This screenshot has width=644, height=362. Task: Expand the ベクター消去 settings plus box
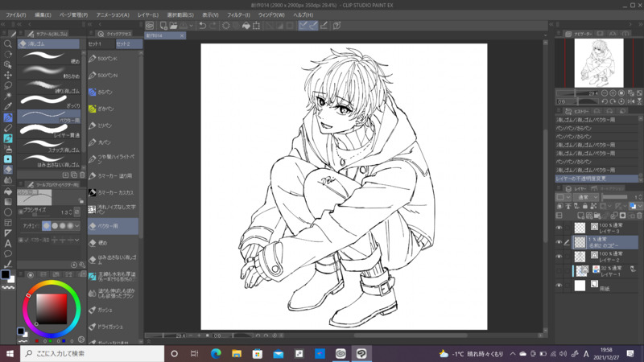click(21, 240)
